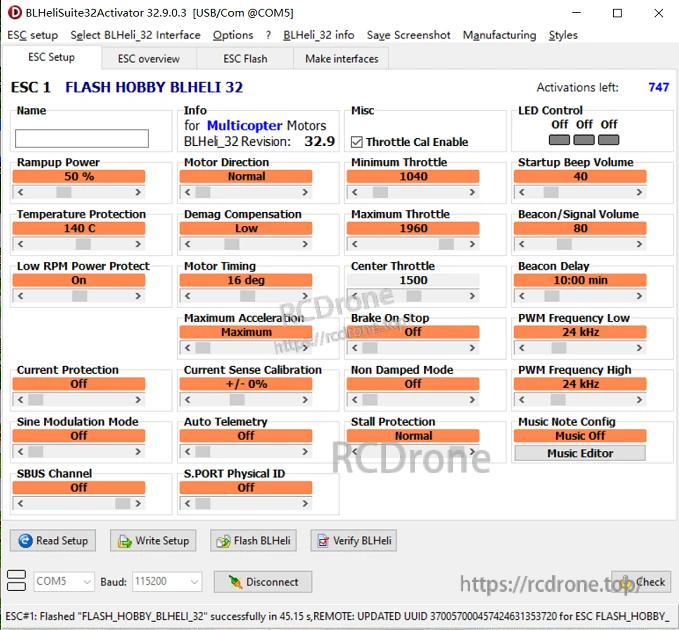679x630 pixels.
Task: Increase PWM Frequency High right arrow
Action: pos(640,400)
